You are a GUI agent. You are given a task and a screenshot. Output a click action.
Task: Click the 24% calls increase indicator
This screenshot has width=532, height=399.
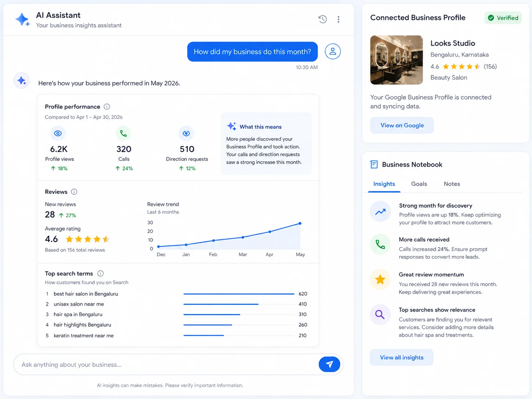[124, 168]
